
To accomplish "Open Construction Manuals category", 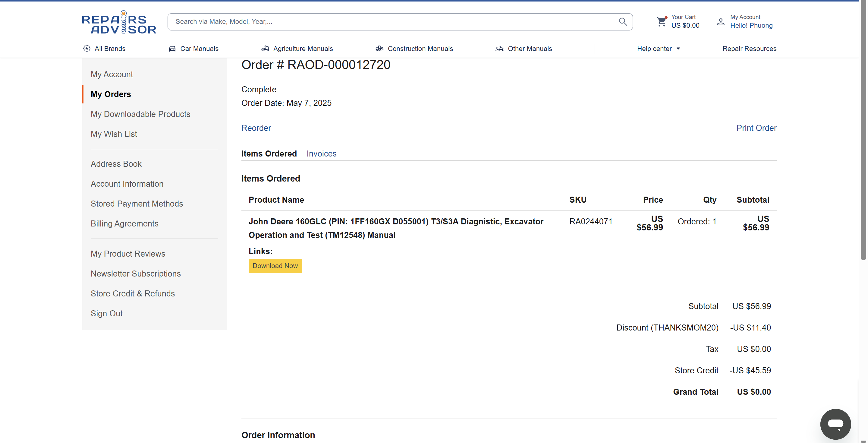I will coord(414,49).
